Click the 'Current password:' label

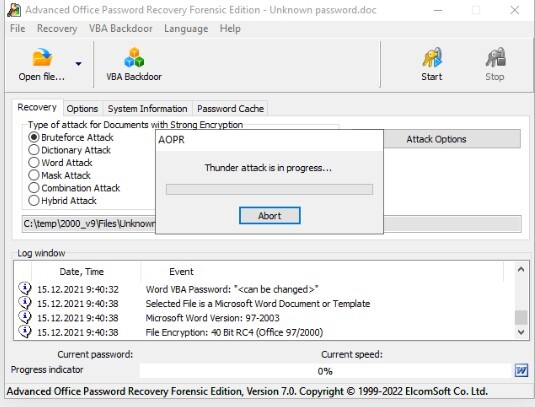pos(95,354)
